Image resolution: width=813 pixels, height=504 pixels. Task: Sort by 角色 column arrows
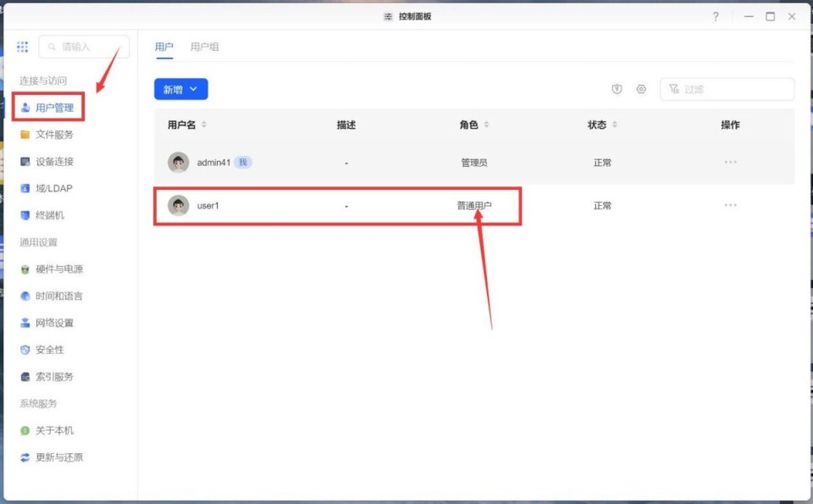click(x=486, y=125)
